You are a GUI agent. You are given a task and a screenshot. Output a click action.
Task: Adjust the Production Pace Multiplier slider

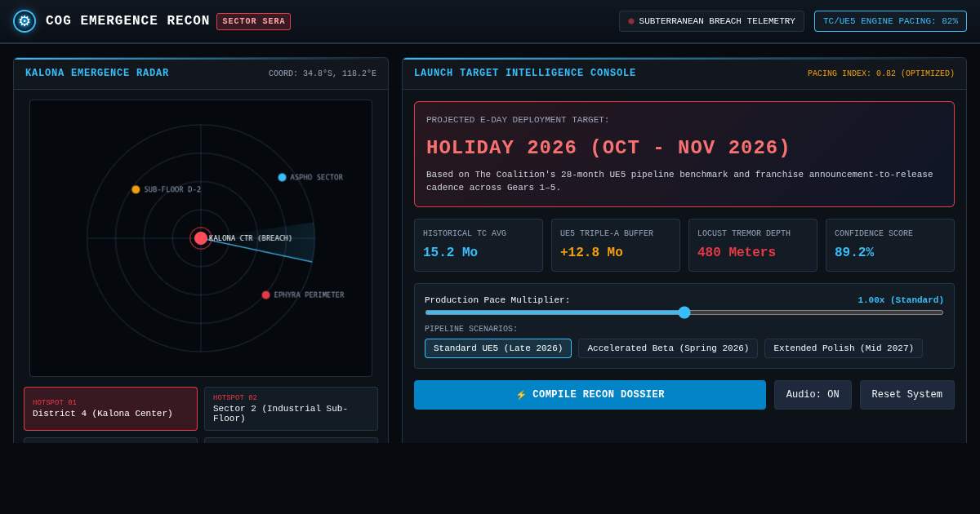click(x=684, y=312)
